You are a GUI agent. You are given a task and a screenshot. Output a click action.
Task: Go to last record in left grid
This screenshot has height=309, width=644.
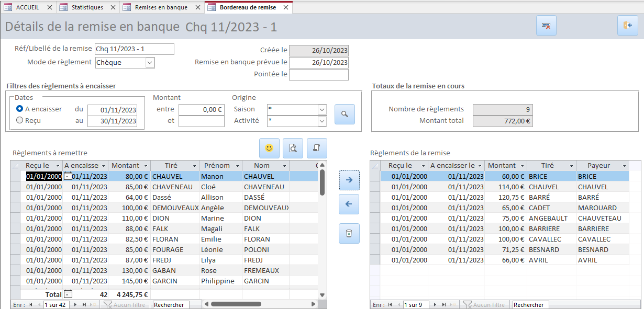click(84, 304)
